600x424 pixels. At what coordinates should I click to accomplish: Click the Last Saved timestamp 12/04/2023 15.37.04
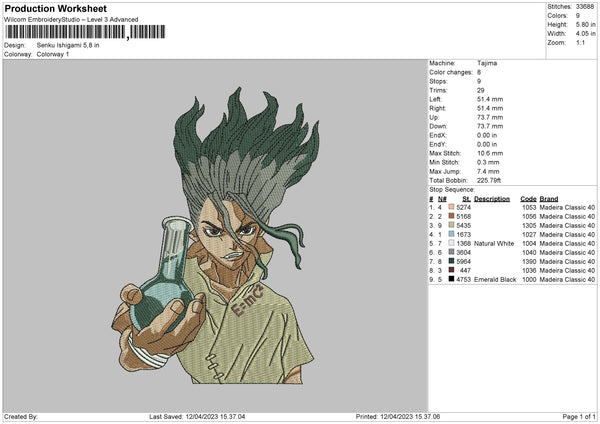click(x=215, y=416)
